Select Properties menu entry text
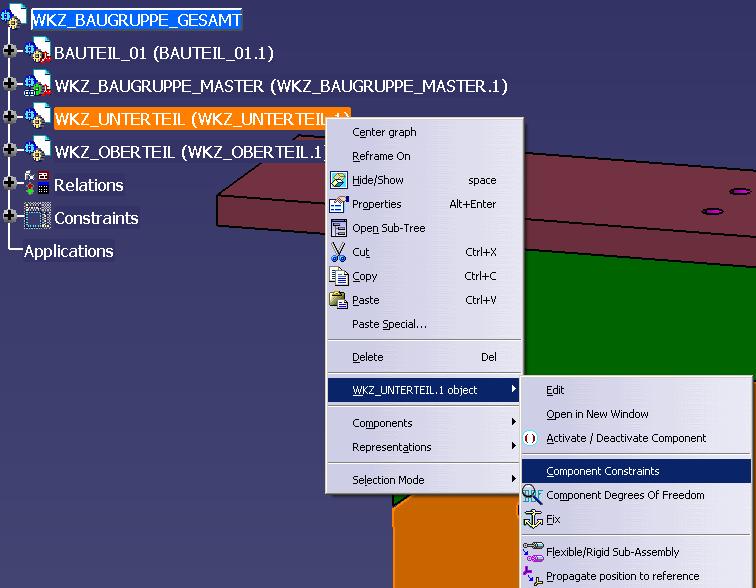Screen dimensions: 756x588 click(x=377, y=204)
